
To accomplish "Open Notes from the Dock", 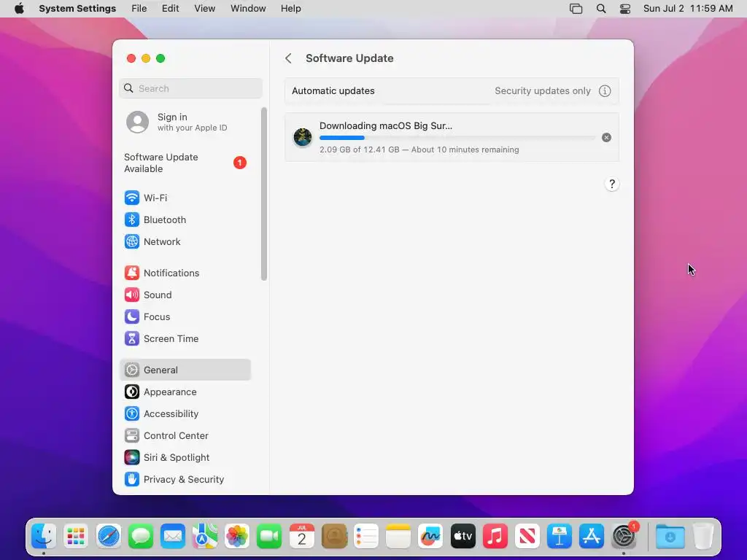I will click(398, 536).
